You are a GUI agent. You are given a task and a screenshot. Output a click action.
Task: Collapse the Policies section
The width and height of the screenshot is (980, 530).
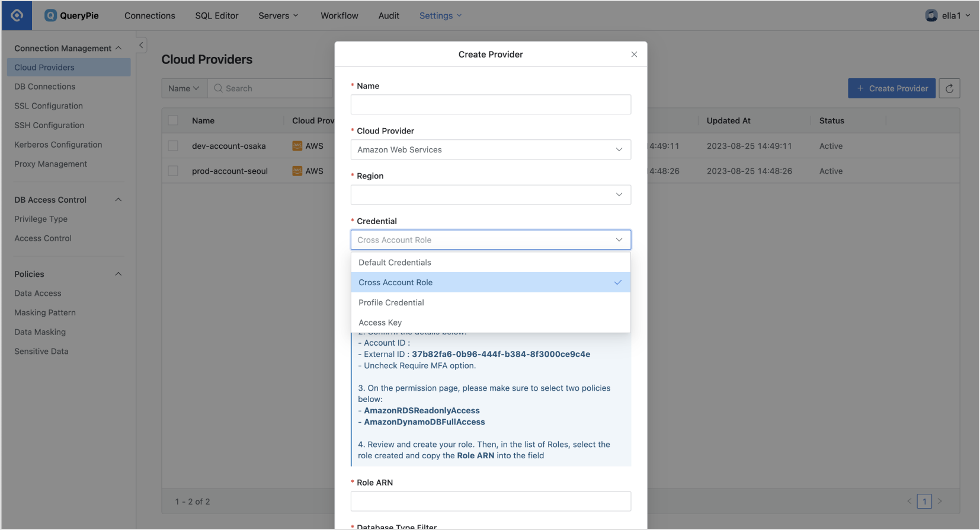point(119,274)
